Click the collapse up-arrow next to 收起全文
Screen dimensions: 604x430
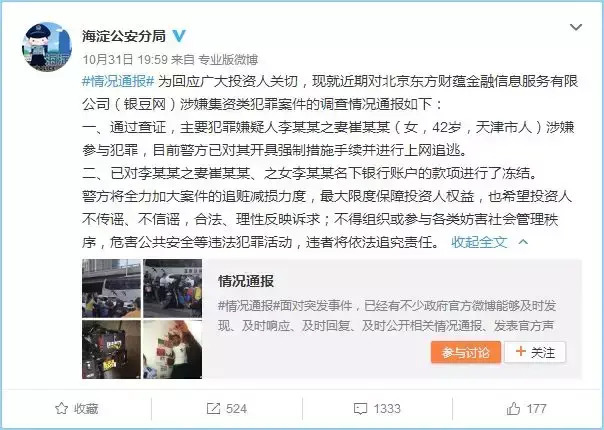click(x=523, y=242)
